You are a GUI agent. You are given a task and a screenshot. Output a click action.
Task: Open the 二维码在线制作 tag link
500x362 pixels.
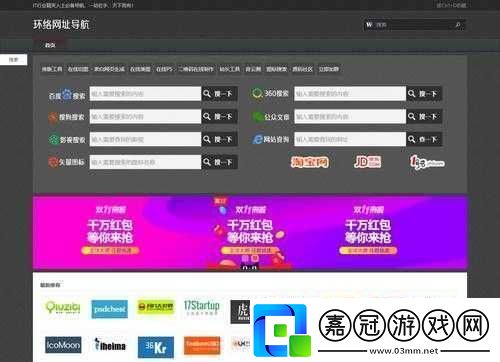(196, 69)
